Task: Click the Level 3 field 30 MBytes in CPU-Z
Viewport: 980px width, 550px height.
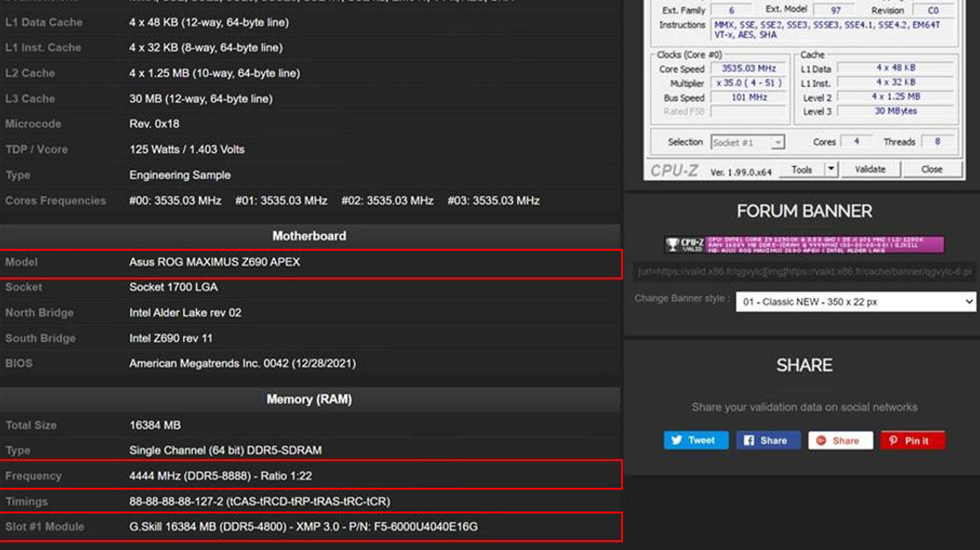Action: pyautogui.click(x=896, y=111)
